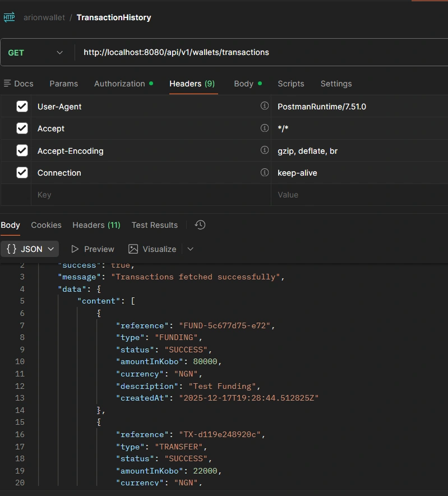Switch to the Authorization tab
The height and width of the screenshot is (496, 448).
tap(119, 84)
